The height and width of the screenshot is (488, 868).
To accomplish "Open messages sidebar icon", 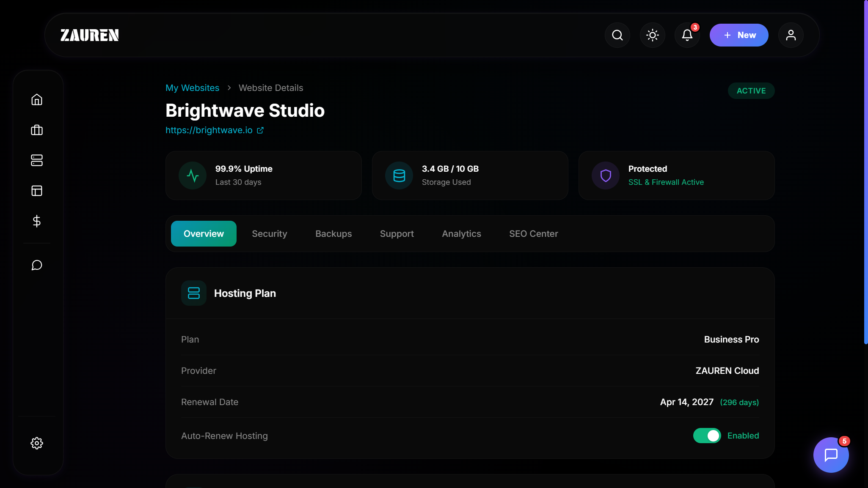I will [37, 265].
